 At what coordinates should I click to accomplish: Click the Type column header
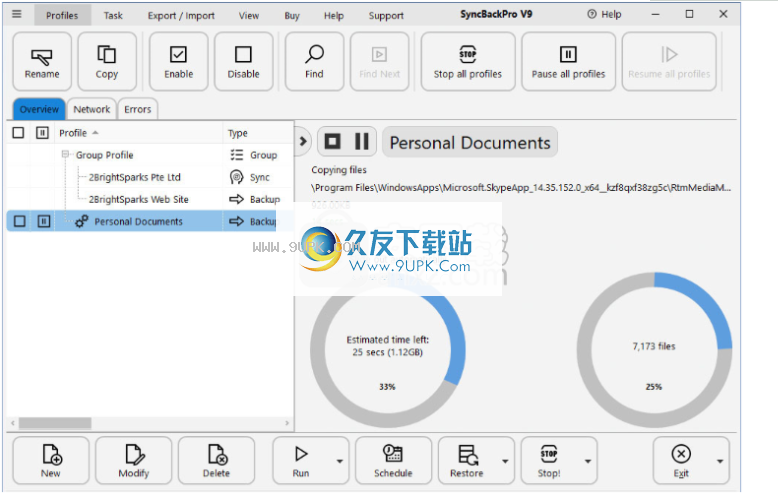pos(258,133)
